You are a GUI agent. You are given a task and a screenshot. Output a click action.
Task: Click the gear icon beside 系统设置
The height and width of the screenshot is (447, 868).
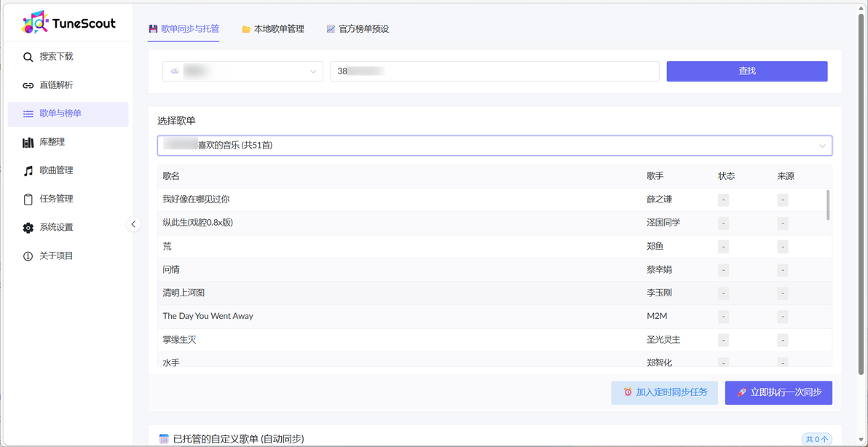point(28,227)
